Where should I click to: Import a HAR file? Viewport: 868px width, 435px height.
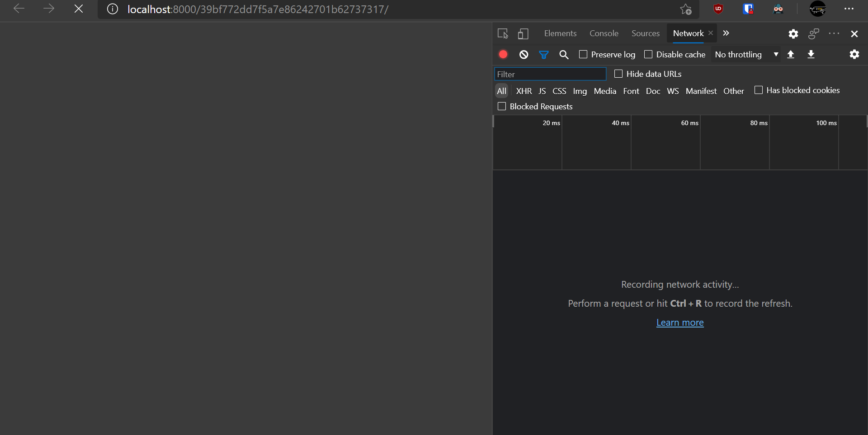click(x=791, y=54)
